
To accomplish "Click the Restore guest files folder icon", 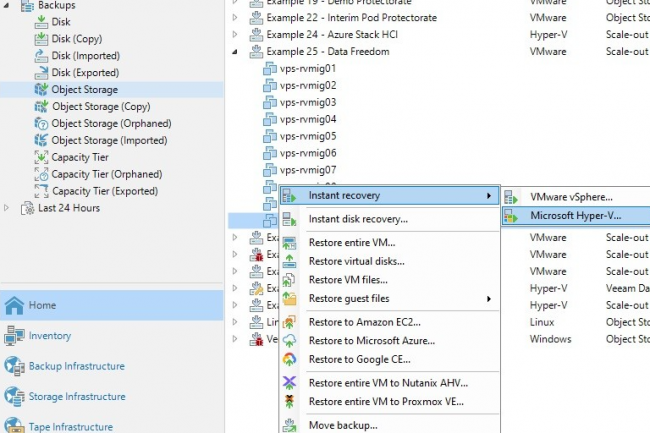I will [289, 298].
